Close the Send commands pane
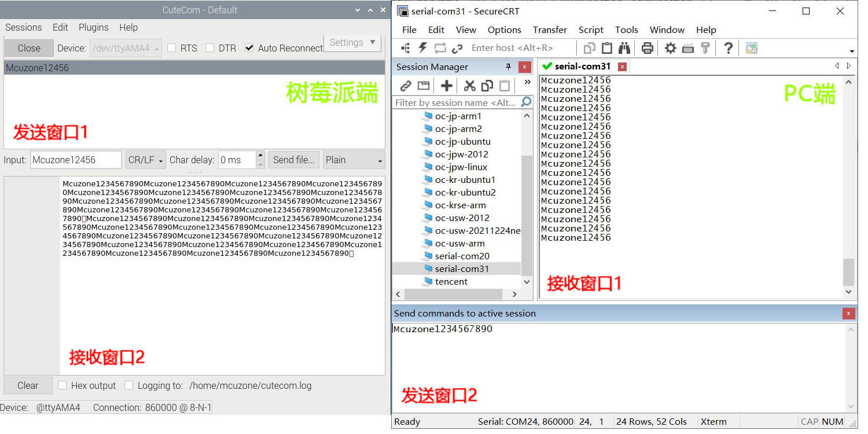Viewport: 868px width, 434px height. click(848, 313)
